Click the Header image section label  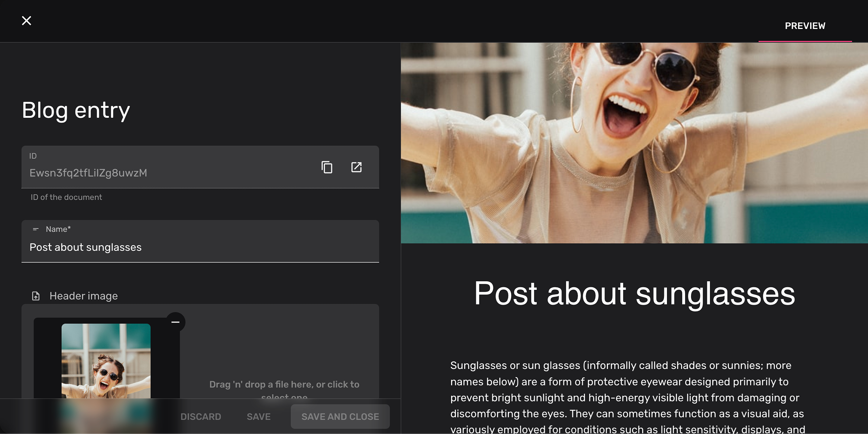(83, 296)
